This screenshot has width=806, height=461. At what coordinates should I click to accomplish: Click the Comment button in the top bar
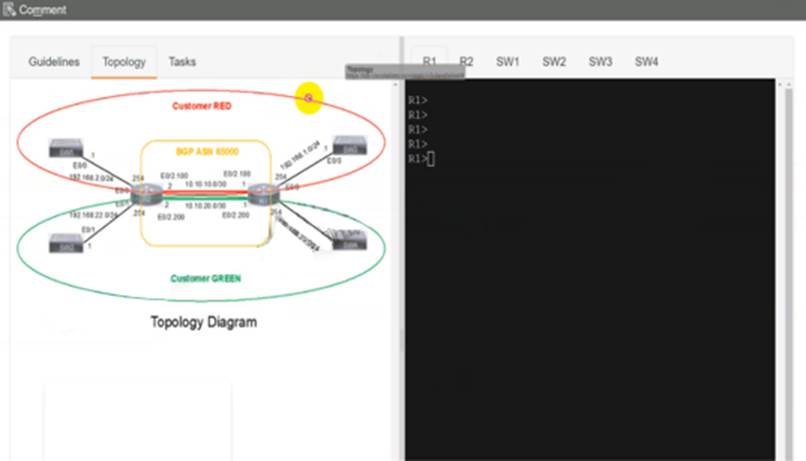pyautogui.click(x=34, y=10)
